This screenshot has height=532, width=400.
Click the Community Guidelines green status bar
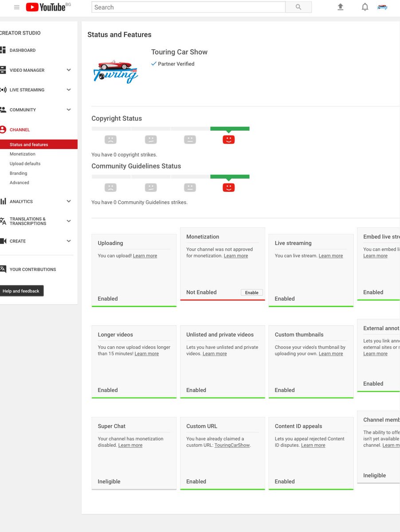230,176
